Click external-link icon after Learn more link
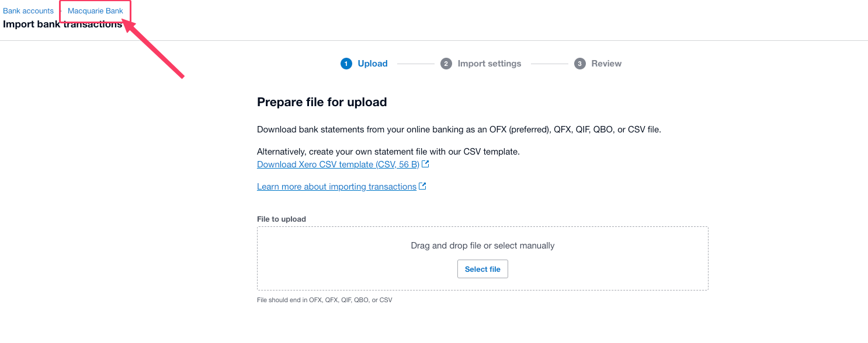Viewport: 868px width, 343px height. tap(422, 187)
